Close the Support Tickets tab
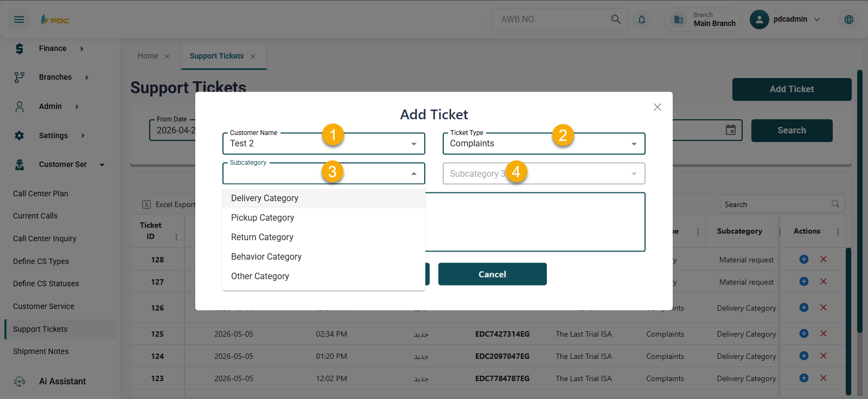Screen dimensions: 868x399 pos(253,56)
